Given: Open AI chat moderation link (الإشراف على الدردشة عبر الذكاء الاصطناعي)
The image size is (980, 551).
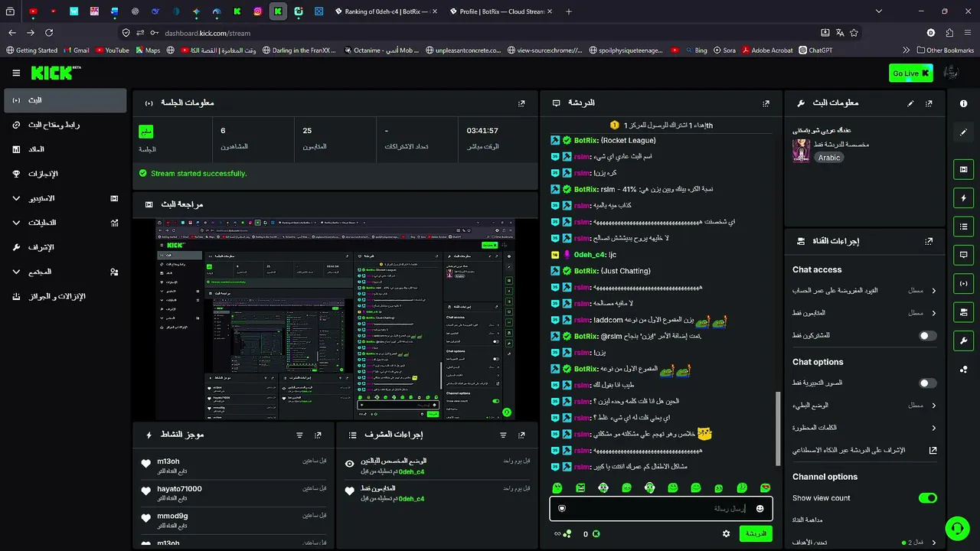Looking at the screenshot, I should pos(864,450).
